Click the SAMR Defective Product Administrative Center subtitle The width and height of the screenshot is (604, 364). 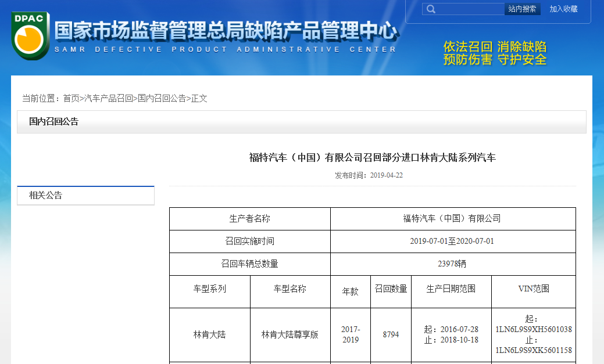(x=226, y=50)
